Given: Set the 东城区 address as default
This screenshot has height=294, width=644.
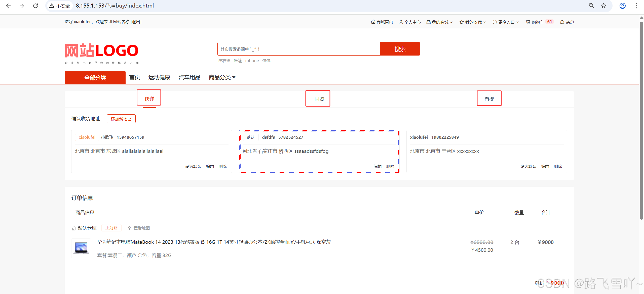Looking at the screenshot, I should [x=193, y=167].
